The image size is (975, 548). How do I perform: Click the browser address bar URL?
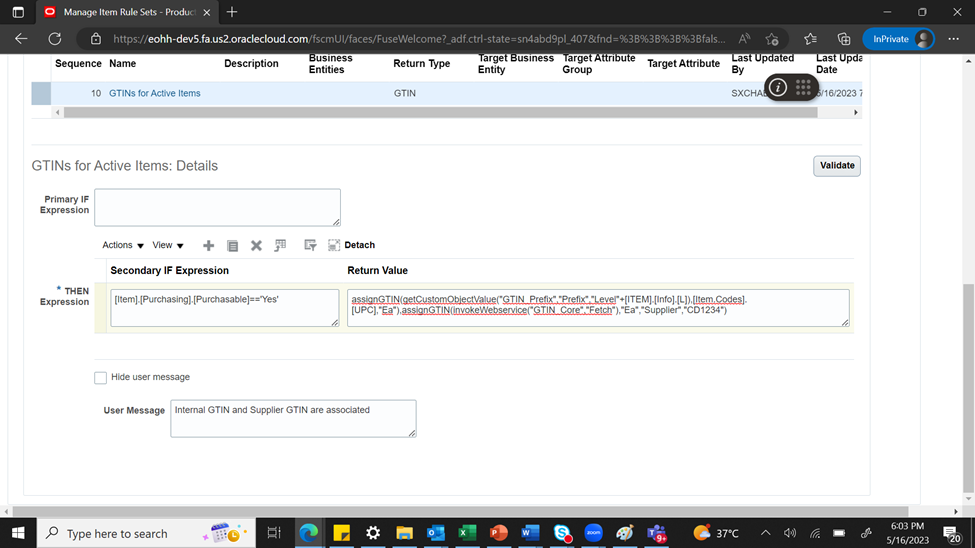tap(418, 39)
